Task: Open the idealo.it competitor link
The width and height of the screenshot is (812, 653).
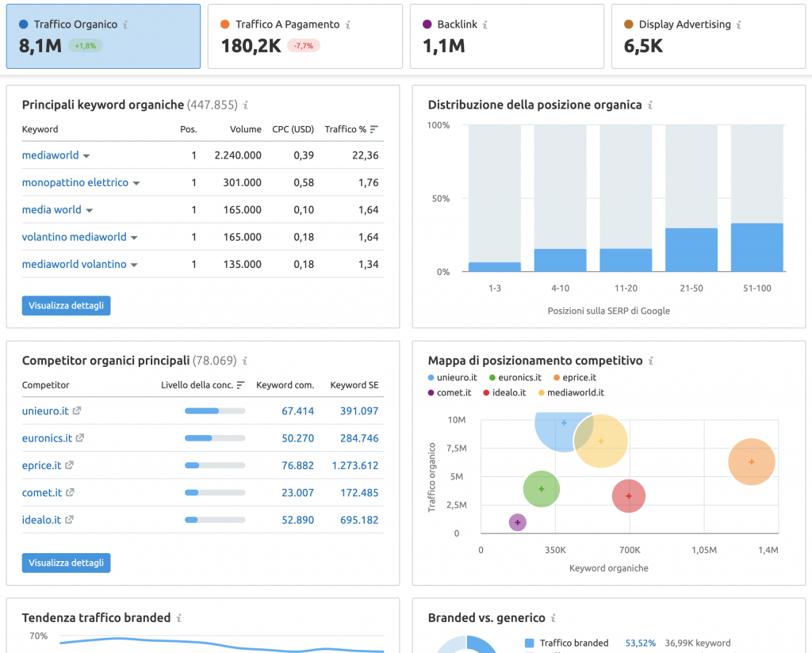Action: (41, 520)
